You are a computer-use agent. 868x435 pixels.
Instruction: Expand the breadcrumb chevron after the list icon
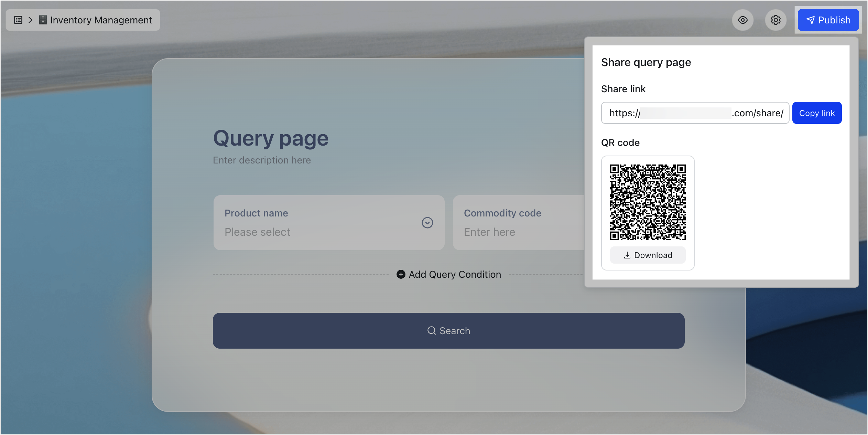click(x=30, y=20)
